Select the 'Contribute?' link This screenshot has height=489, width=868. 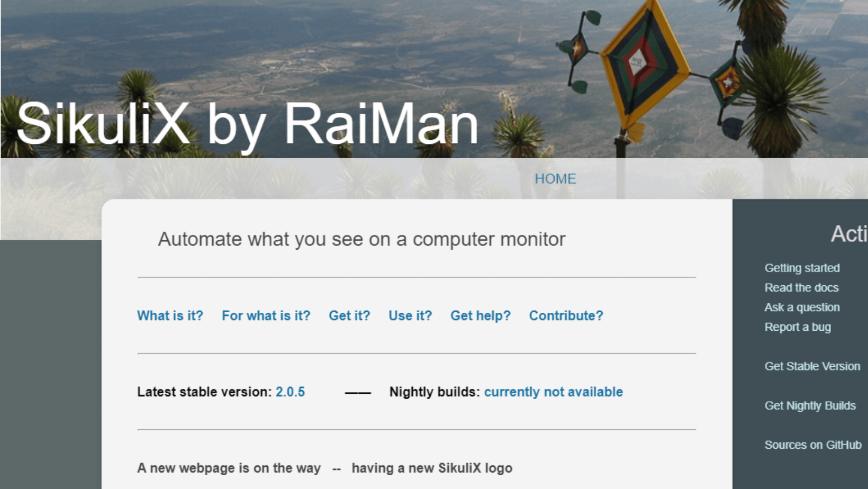[x=566, y=316]
